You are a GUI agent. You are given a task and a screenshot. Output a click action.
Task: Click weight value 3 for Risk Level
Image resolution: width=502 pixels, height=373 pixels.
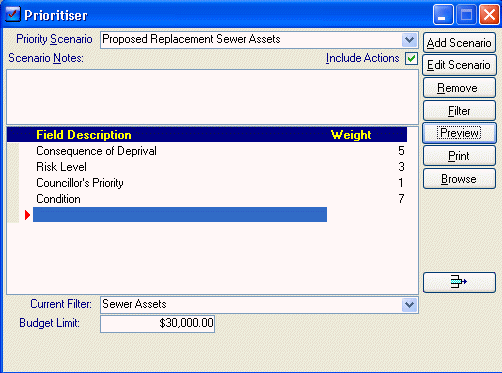point(401,167)
